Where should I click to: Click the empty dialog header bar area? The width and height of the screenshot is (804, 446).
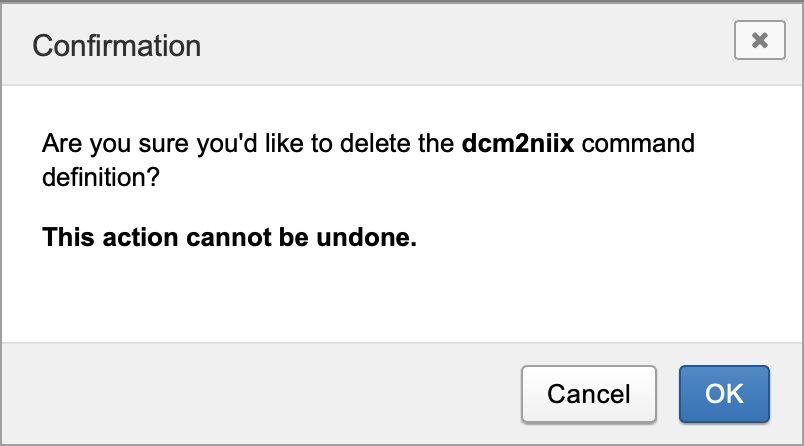(x=450, y=45)
